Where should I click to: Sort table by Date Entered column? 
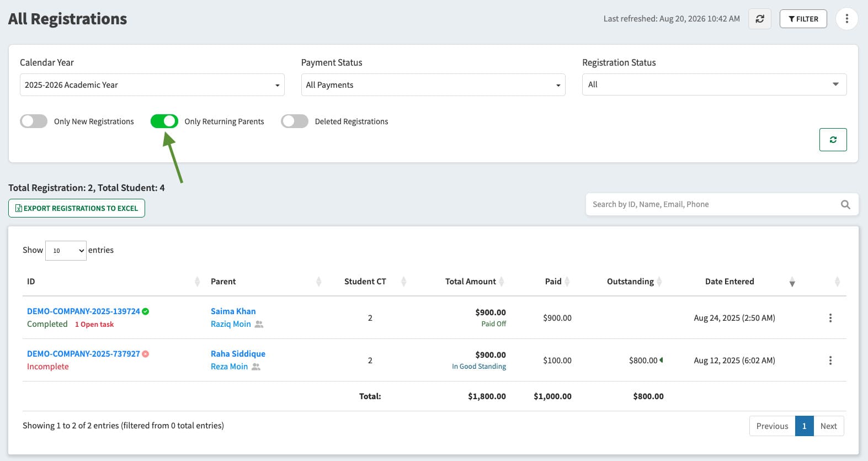point(729,282)
